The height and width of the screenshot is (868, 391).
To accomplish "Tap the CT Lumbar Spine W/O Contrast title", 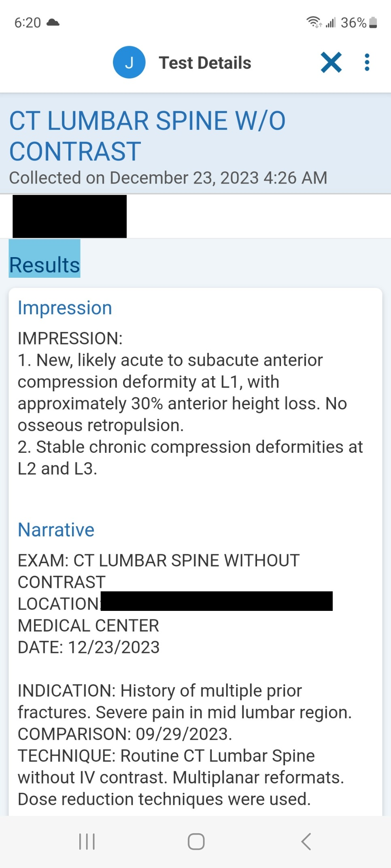I will click(147, 136).
